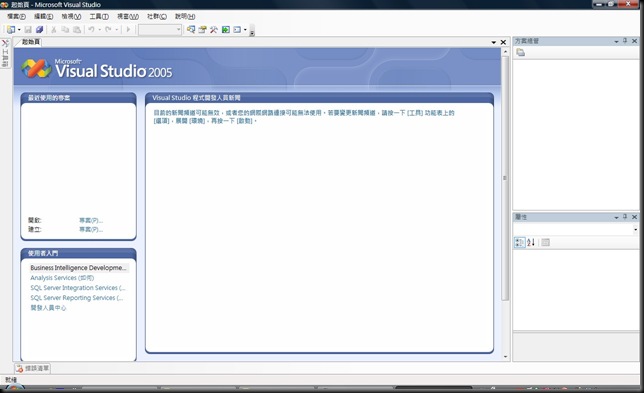This screenshot has width=644, height=393.
Task: Open the 檢視(V) View menu
Action: pyautogui.click(x=71, y=16)
